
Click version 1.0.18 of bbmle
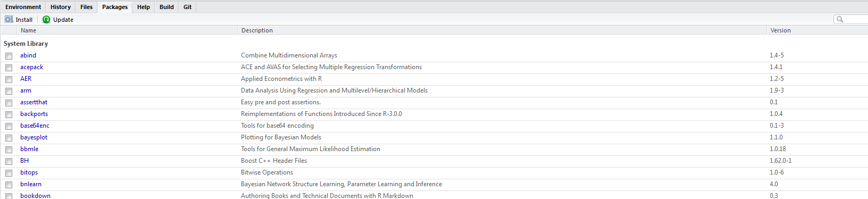point(778,149)
